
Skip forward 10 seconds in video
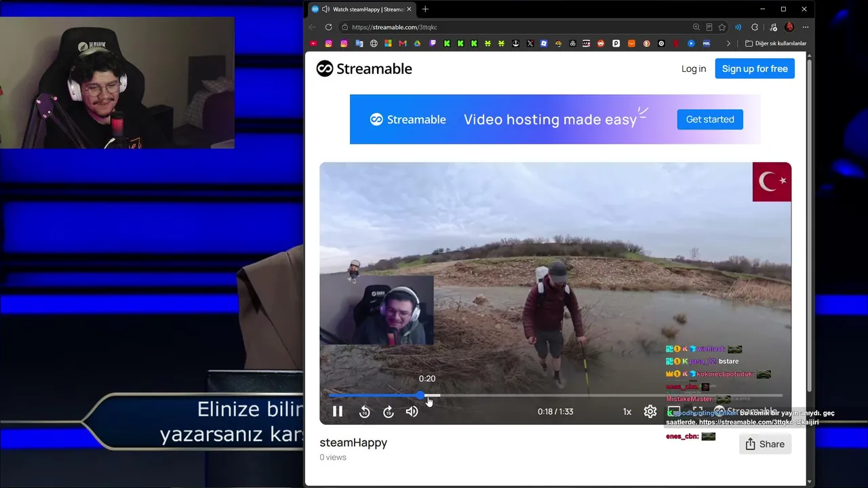(389, 411)
